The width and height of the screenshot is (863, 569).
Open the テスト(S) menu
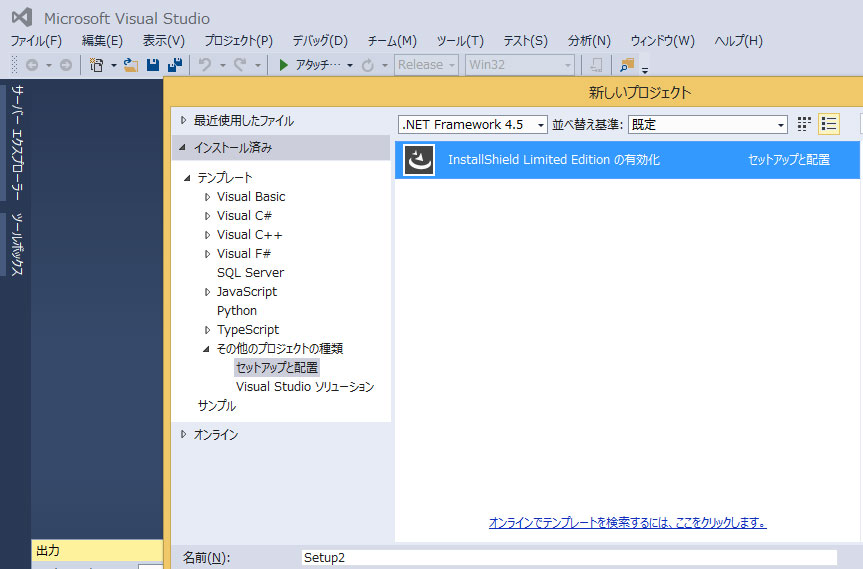click(x=525, y=41)
